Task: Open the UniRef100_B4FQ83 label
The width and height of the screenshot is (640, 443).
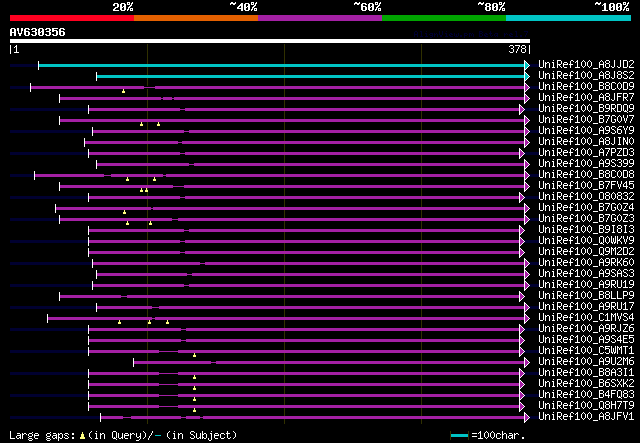Action: (x=586, y=395)
